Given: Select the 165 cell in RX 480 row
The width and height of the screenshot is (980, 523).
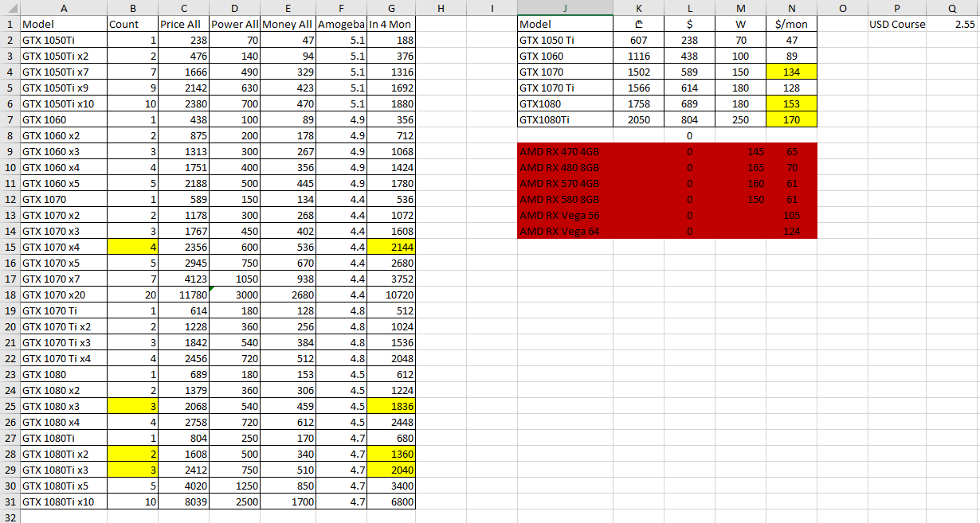Looking at the screenshot, I should (740, 167).
